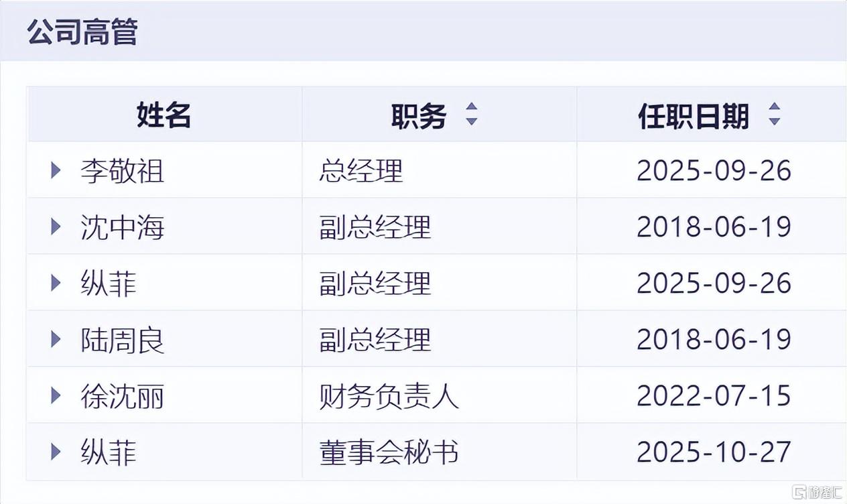The image size is (847, 504).
Task: Expand the row for 陆周良
Action: (55, 338)
